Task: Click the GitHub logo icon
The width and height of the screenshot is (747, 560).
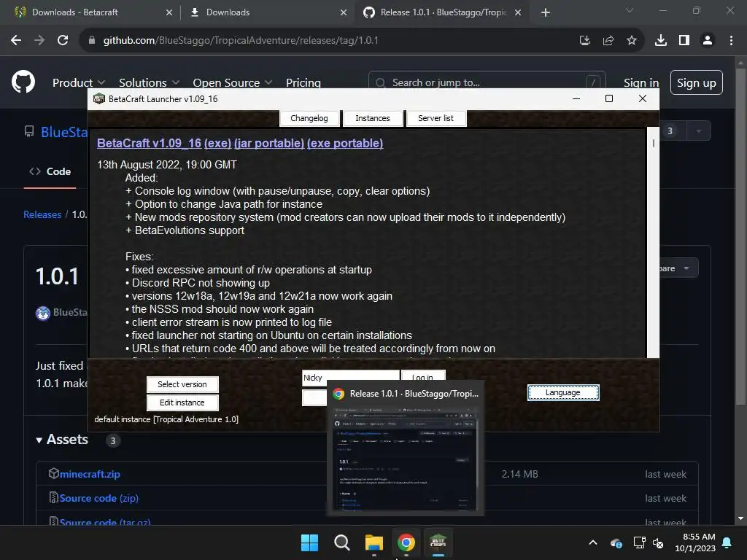Action: (23, 82)
